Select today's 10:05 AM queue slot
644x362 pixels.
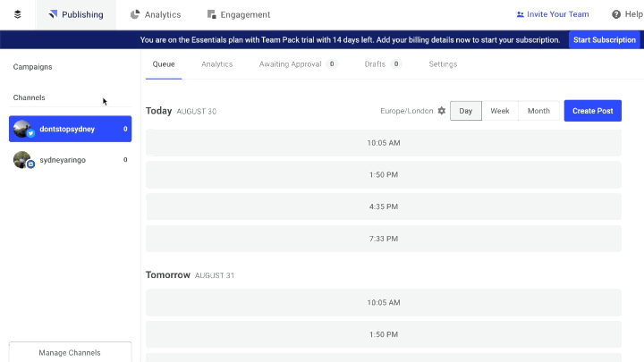[x=383, y=143]
